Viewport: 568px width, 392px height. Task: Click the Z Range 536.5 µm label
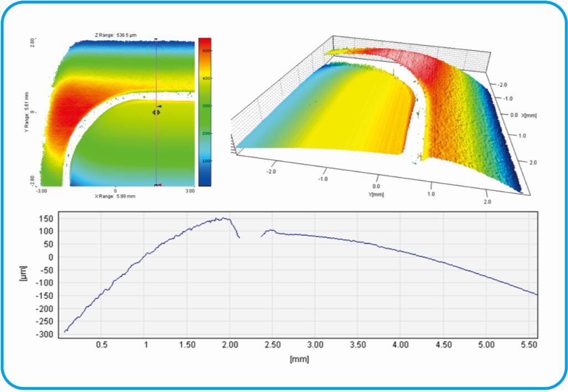pyautogui.click(x=115, y=35)
